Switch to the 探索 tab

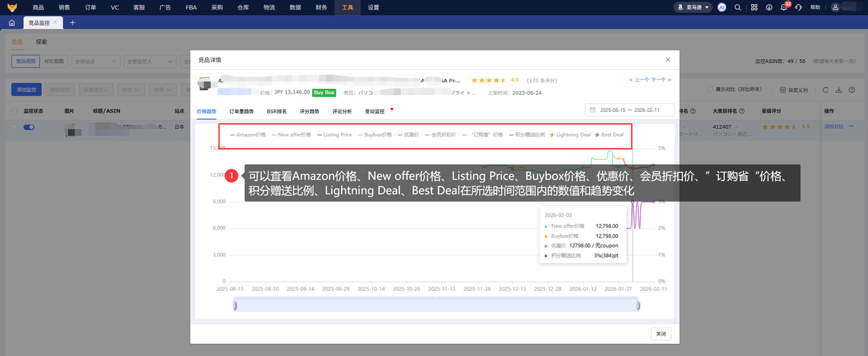coord(41,41)
